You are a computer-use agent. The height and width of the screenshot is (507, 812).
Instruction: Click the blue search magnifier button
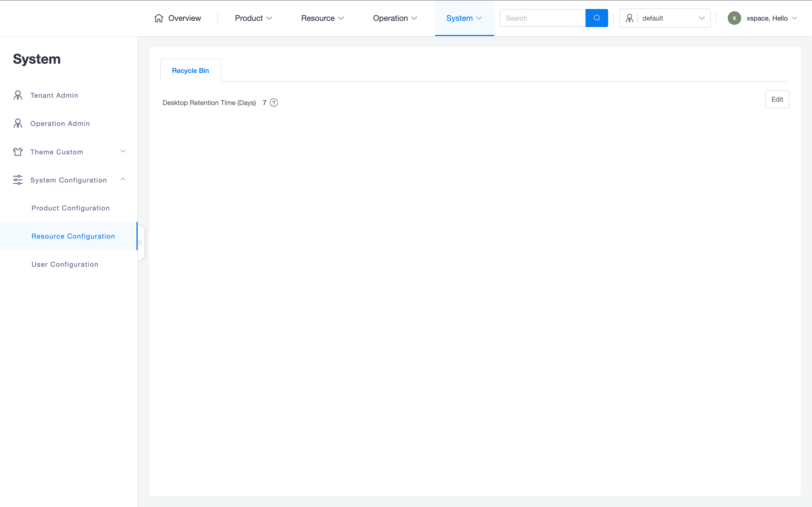click(x=596, y=18)
